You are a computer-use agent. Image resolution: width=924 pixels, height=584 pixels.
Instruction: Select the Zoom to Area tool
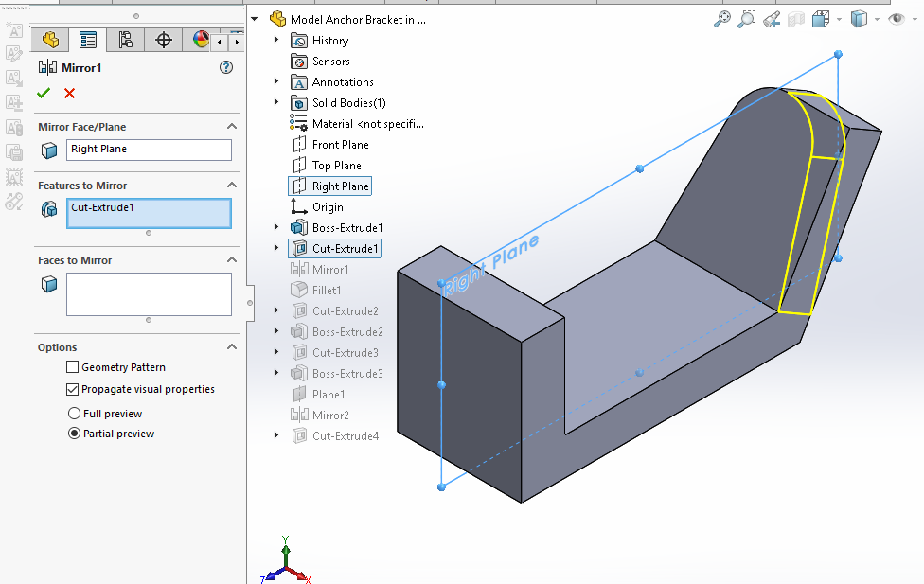click(747, 19)
